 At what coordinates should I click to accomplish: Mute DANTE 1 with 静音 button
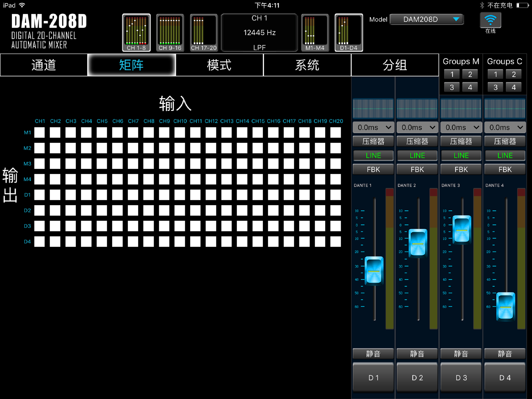(373, 354)
